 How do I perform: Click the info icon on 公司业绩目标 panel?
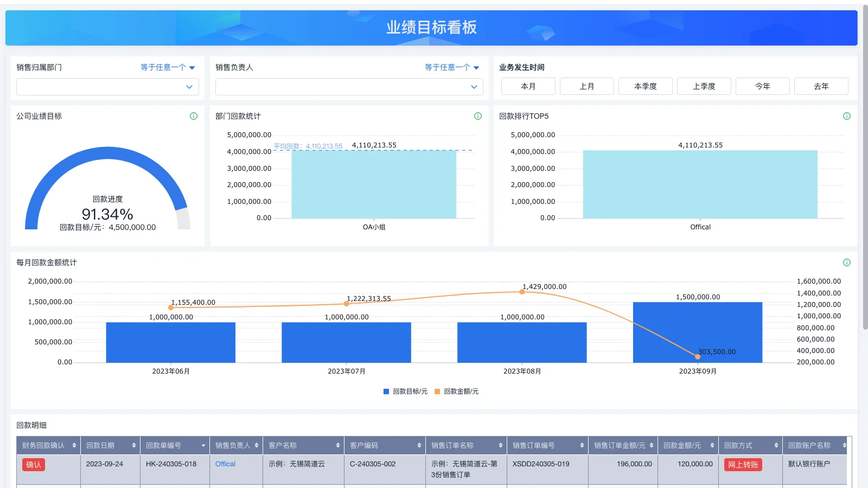[x=194, y=115]
